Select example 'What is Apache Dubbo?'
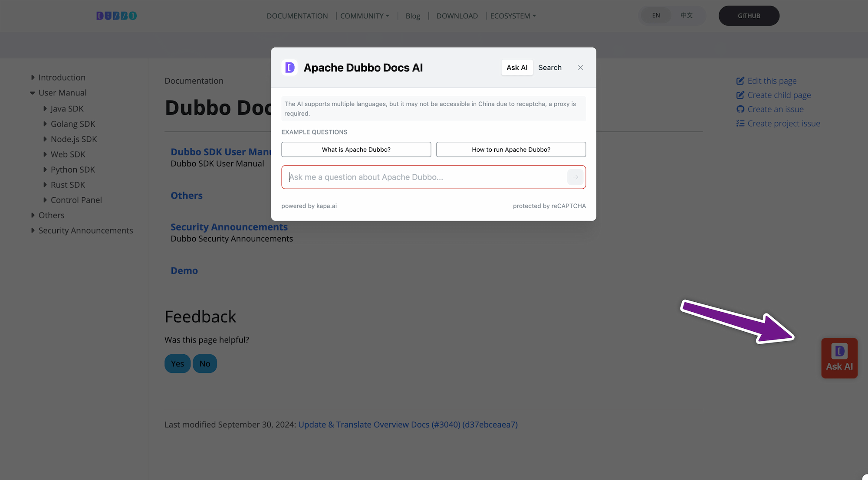 [x=356, y=150]
